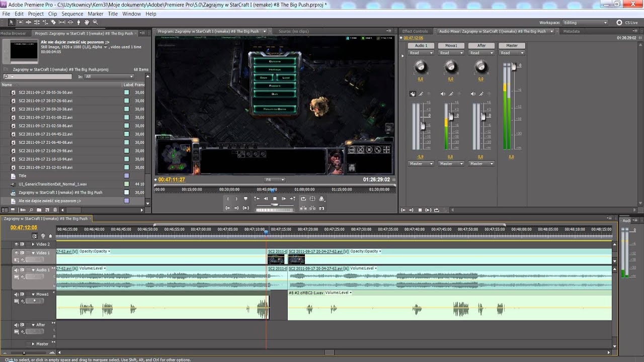Expand the Video 2 track
Screen dimensions: 644x362
tap(33, 244)
